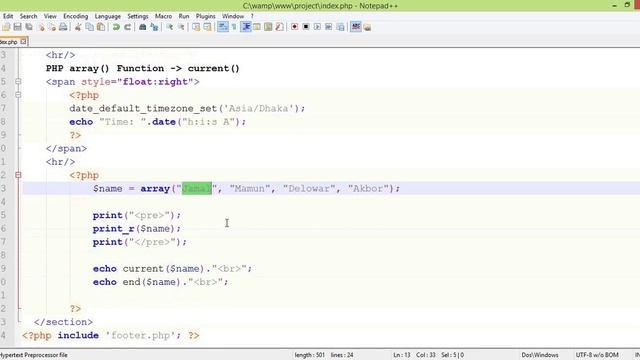
Task: Click the macro Playback icon
Action: (317, 27)
